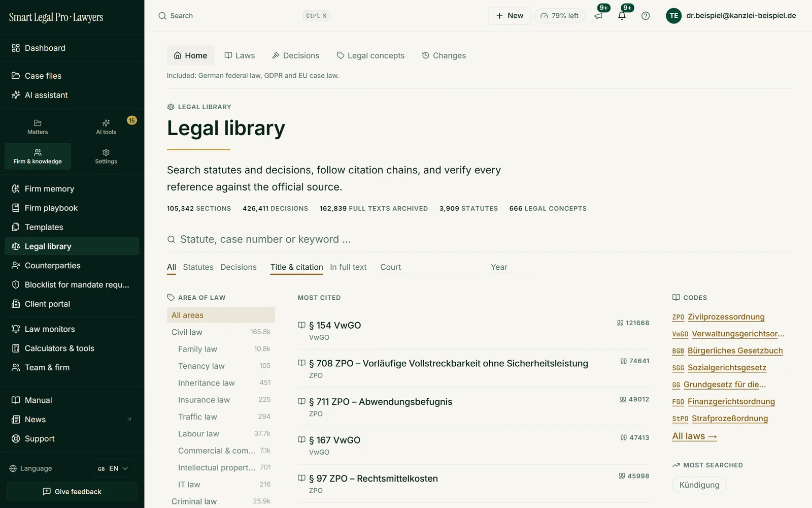Open Finanzgerichtsordnung code link
The width and height of the screenshot is (812, 508).
click(x=731, y=402)
